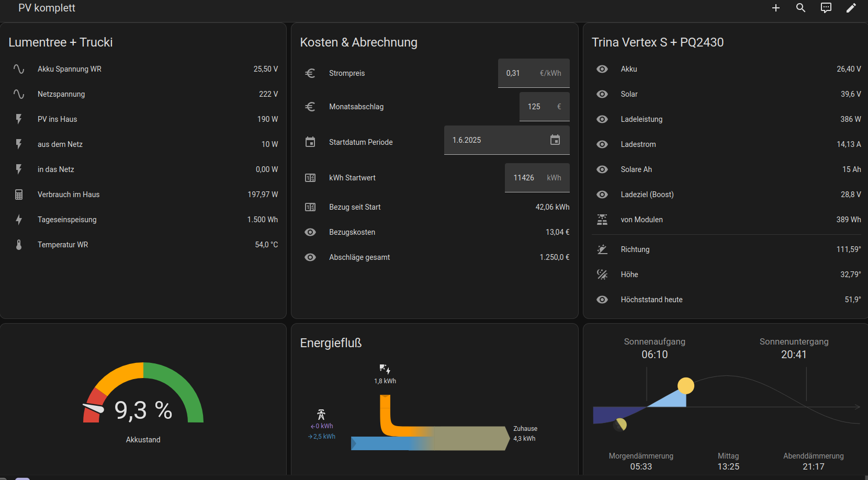Click the solar panel icon in Energiefluß
This screenshot has height=480, width=868.
tap(385, 369)
